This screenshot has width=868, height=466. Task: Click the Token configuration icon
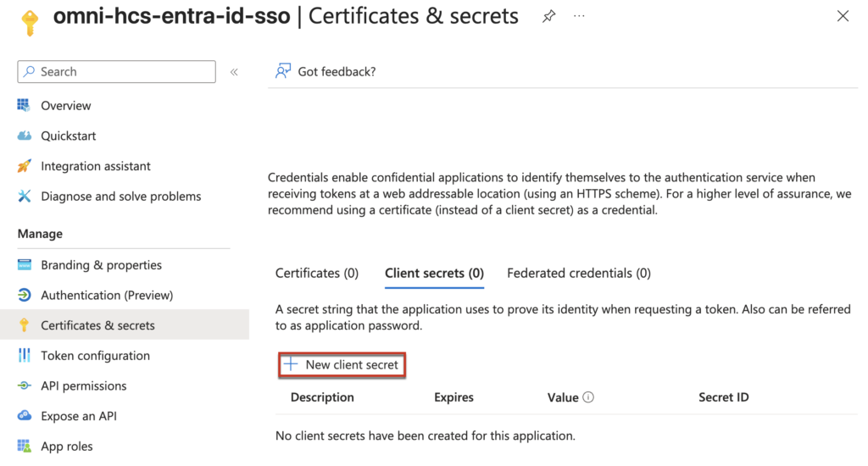click(x=24, y=356)
